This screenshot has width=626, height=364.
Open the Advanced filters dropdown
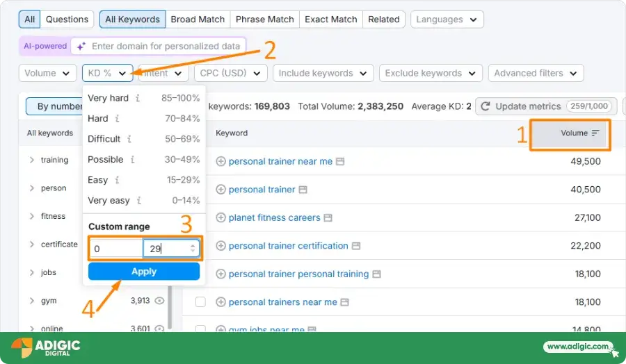[536, 73]
